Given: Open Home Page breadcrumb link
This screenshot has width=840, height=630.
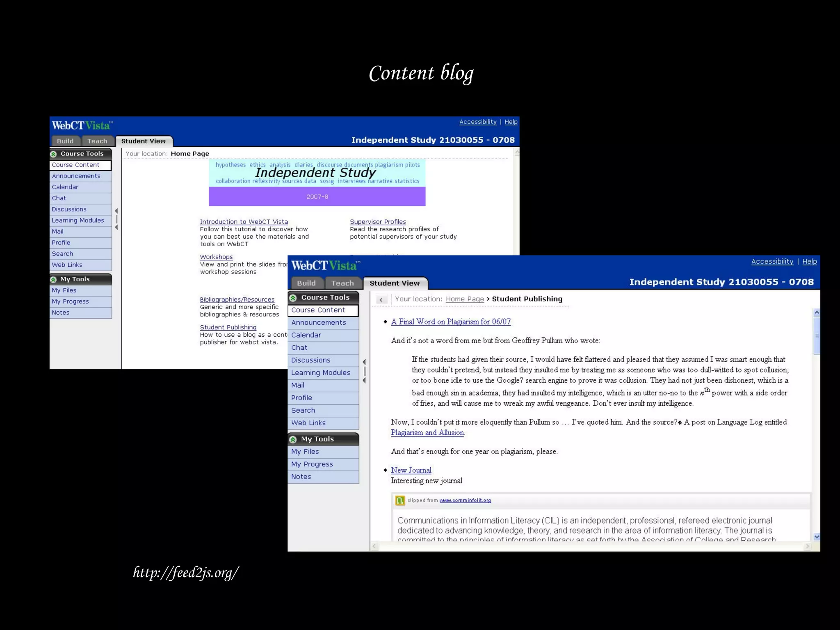Looking at the screenshot, I should coord(464,299).
